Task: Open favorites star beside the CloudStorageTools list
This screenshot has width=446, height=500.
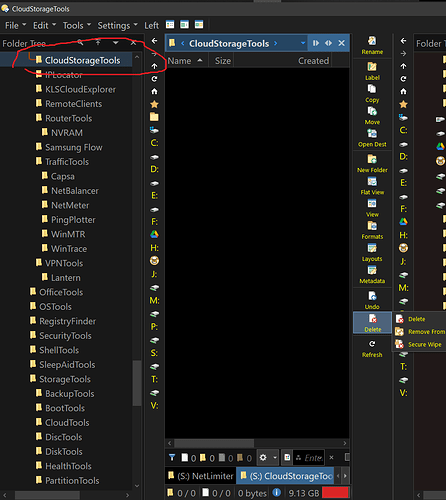Action: (154, 104)
